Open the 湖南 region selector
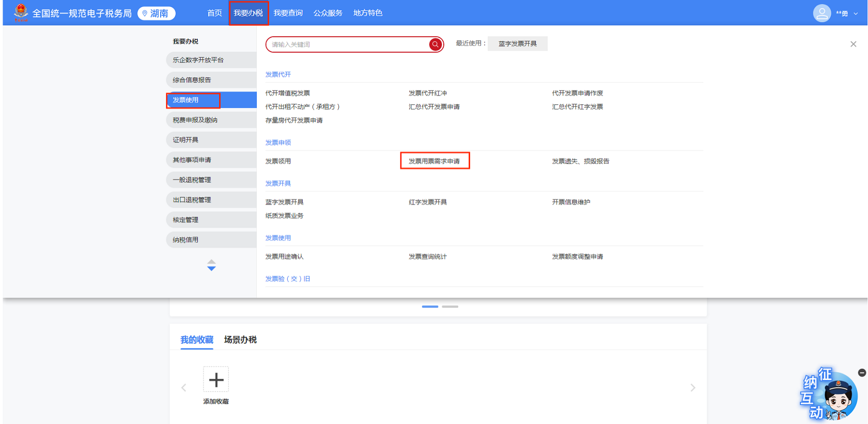The image size is (868, 424). 157,13
